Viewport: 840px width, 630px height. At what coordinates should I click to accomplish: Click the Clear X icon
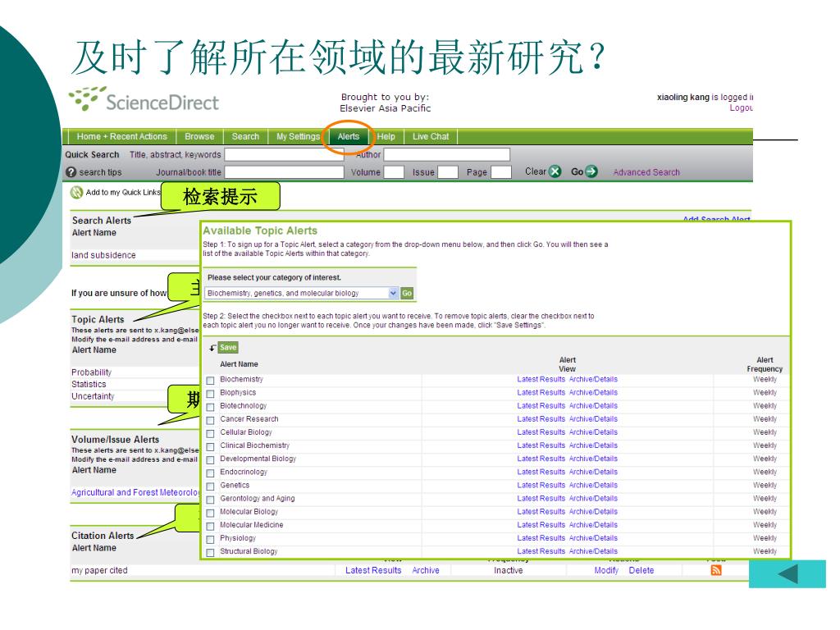(x=555, y=171)
